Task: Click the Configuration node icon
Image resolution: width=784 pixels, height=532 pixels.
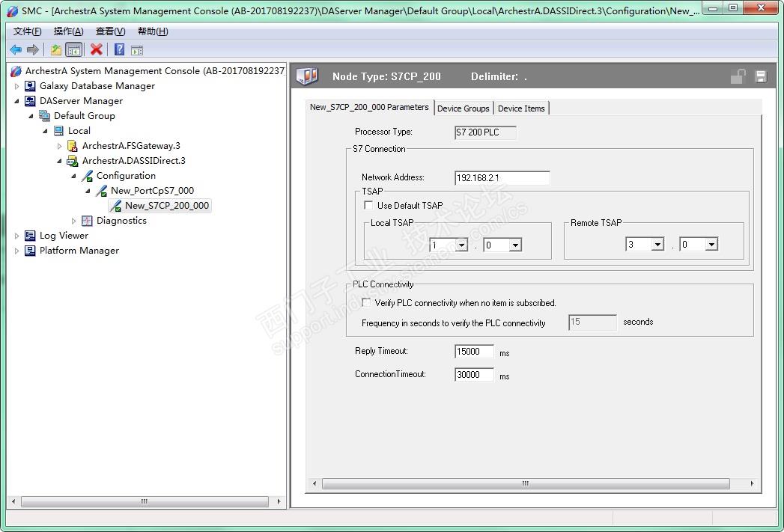Action: point(87,176)
